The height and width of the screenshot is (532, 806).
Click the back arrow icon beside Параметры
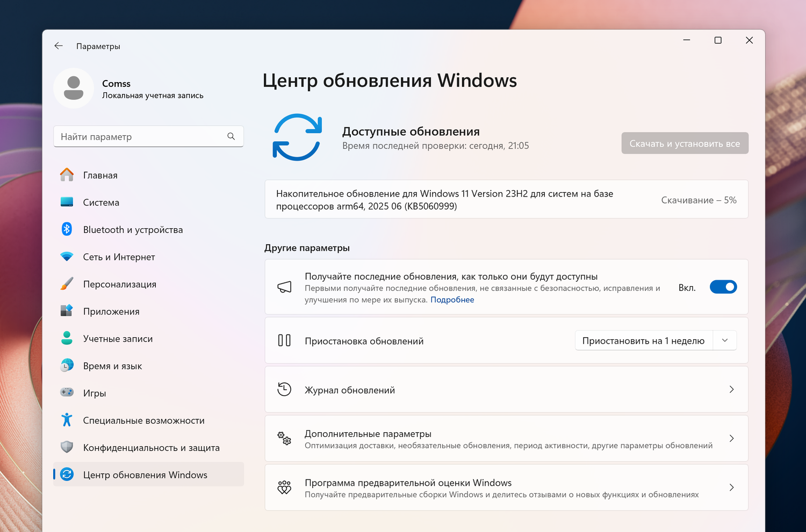(x=59, y=46)
